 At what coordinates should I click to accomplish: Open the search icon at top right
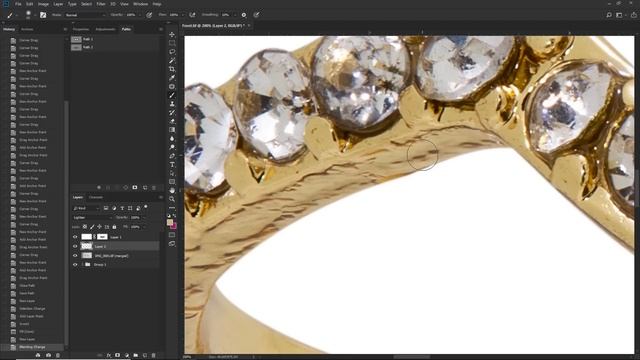609,15
